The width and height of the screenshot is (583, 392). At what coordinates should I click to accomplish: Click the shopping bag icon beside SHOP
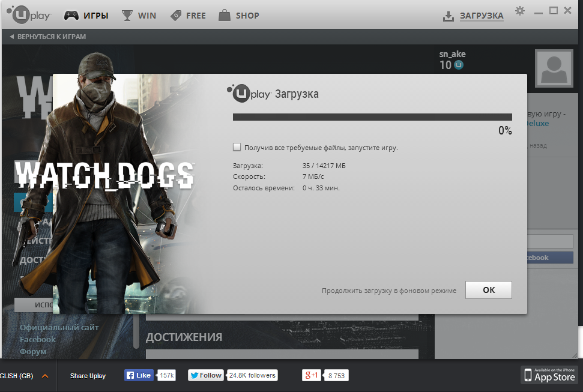pos(224,15)
